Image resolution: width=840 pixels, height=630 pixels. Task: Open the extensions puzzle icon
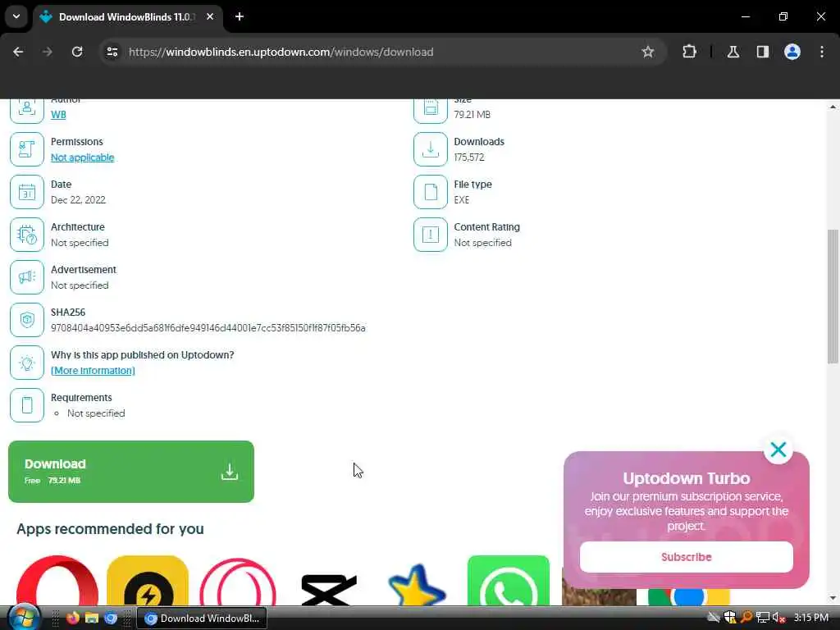[x=689, y=52]
